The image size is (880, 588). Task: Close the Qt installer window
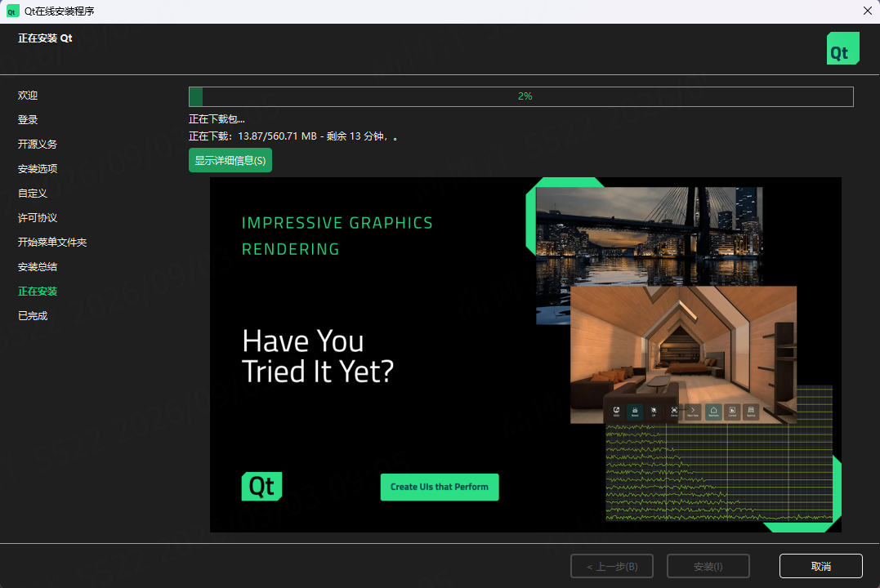[867, 11]
